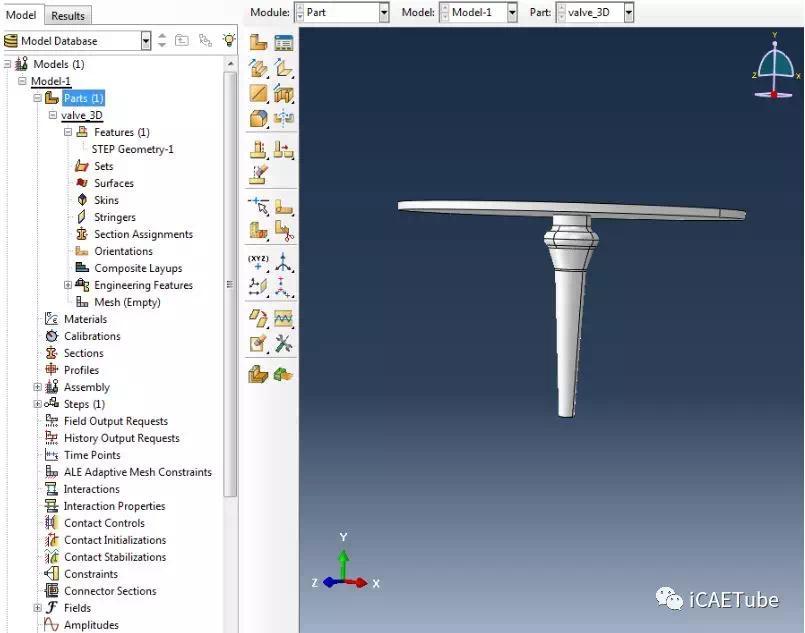Click the Calibrations icon in the tree
Screen dimensions: 805x633
[51, 336]
